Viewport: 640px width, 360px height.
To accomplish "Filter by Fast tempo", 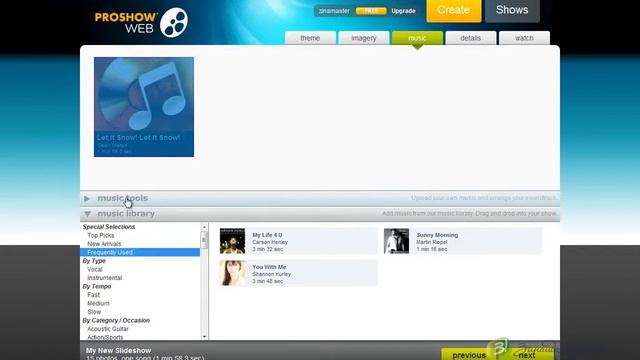I will click(93, 295).
